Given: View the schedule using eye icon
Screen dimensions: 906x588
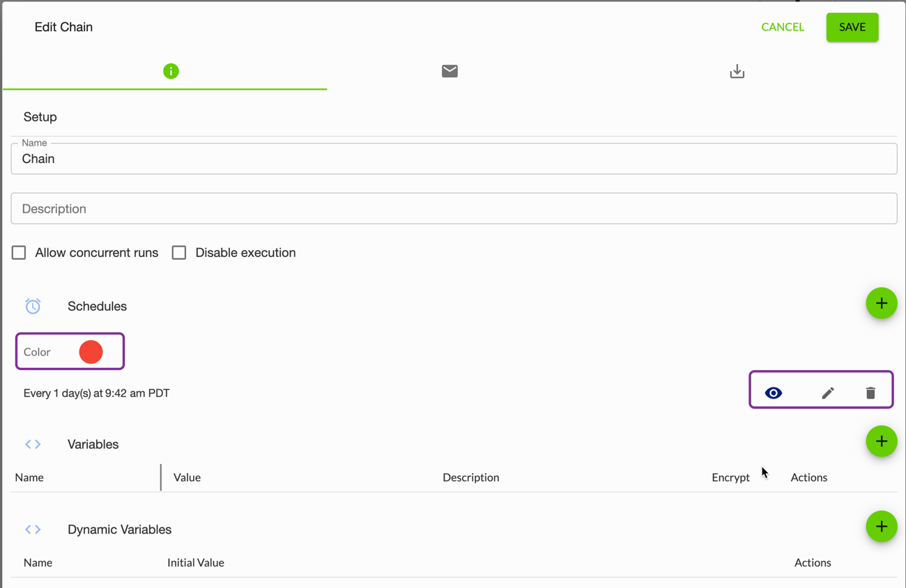Looking at the screenshot, I should (x=774, y=393).
